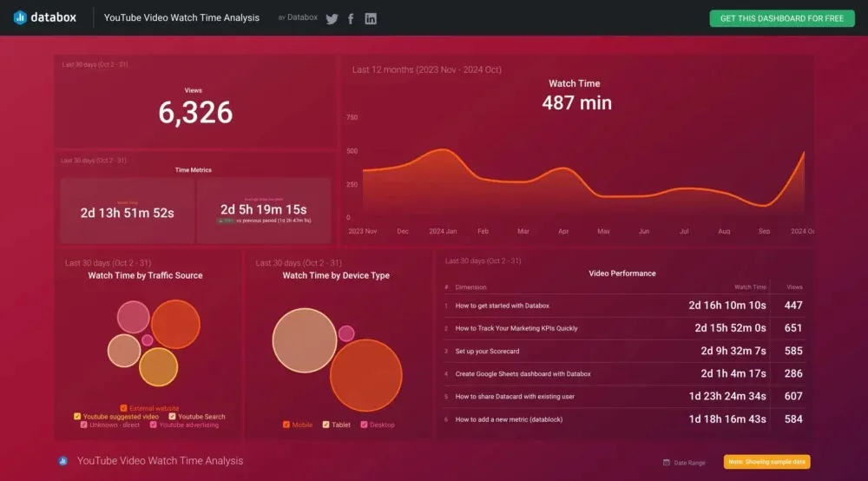Open the Twitter share icon
Viewport: 868px width, 481px height.
[x=332, y=18]
